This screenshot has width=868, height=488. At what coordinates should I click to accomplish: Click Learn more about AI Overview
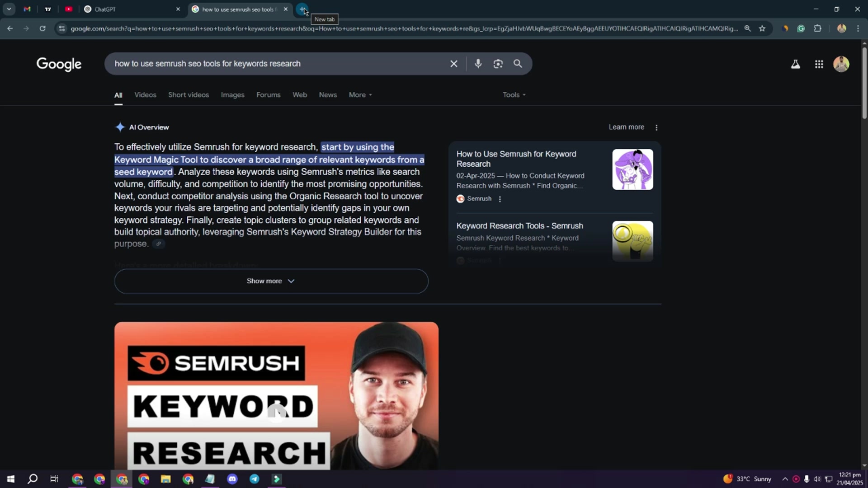tap(626, 127)
